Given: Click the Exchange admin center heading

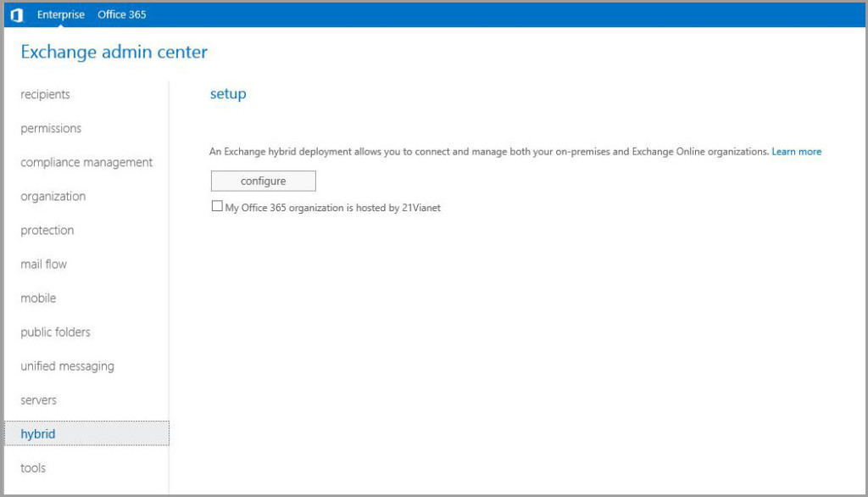Looking at the screenshot, I should [114, 52].
